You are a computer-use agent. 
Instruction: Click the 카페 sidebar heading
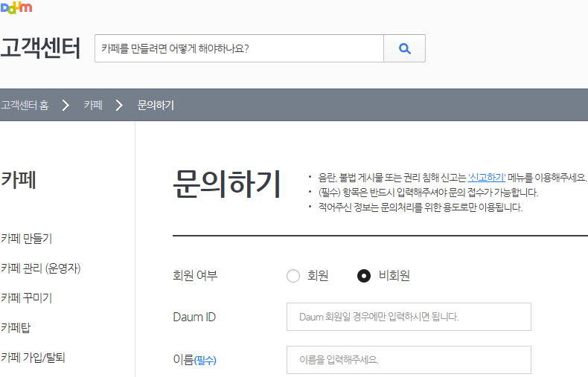click(x=19, y=180)
